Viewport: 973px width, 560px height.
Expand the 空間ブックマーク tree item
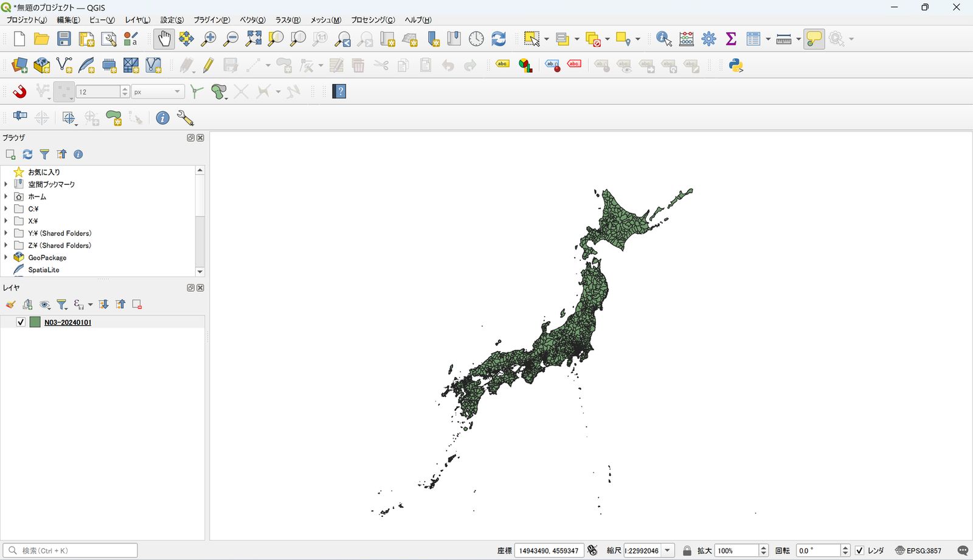coord(6,184)
